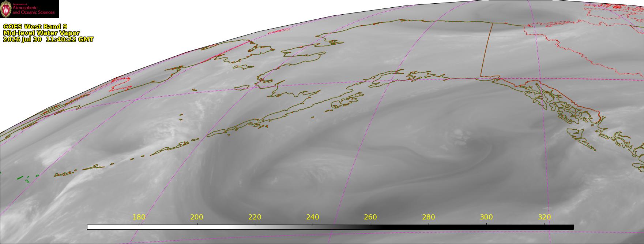Click the white end of the grayscale colorbar
The height and width of the screenshot is (244, 644).
pyautogui.click(x=157, y=227)
